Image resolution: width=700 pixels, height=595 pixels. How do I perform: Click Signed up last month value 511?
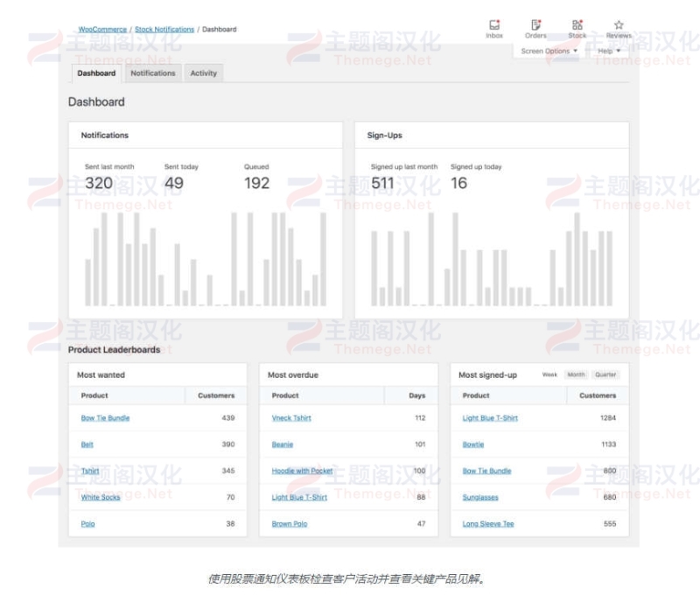coord(382,183)
